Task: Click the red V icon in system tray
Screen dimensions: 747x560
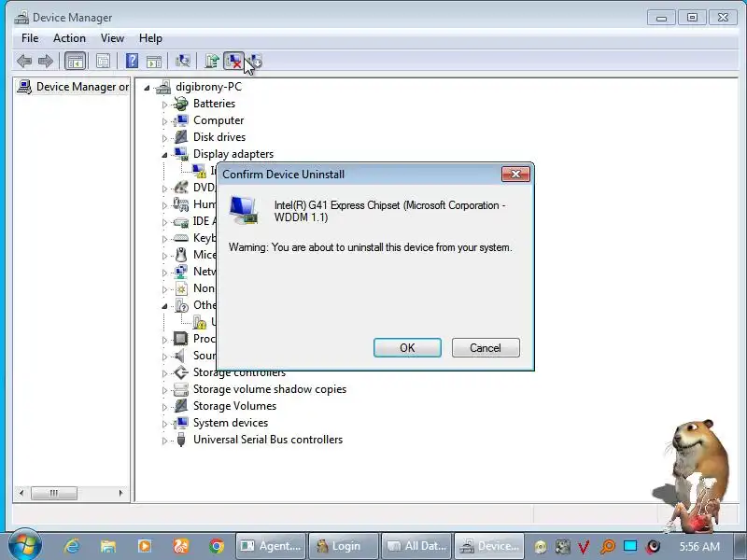Action: 584,547
